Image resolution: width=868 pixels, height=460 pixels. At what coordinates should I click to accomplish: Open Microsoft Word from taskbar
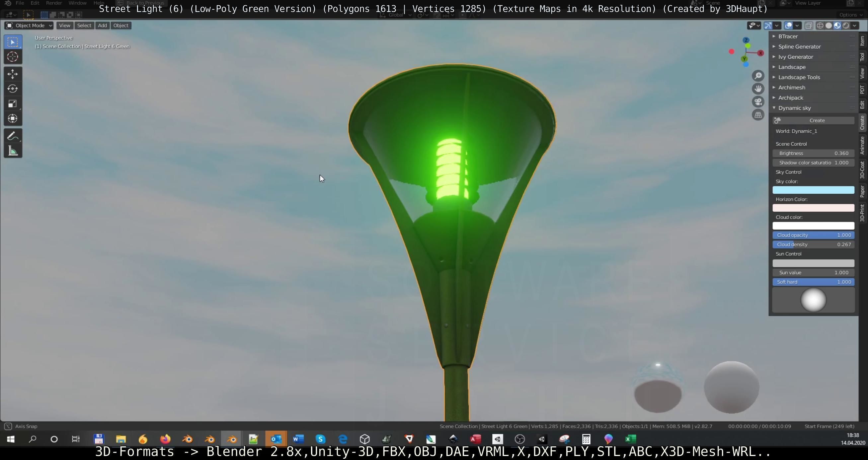[298, 439]
